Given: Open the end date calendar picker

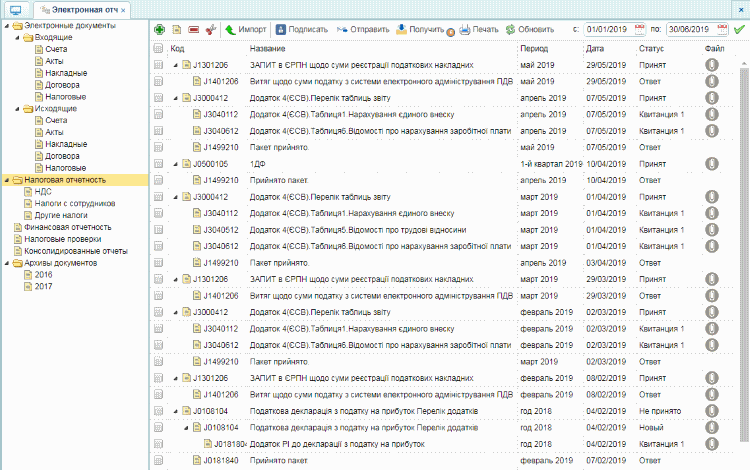Looking at the screenshot, I should (x=722, y=30).
